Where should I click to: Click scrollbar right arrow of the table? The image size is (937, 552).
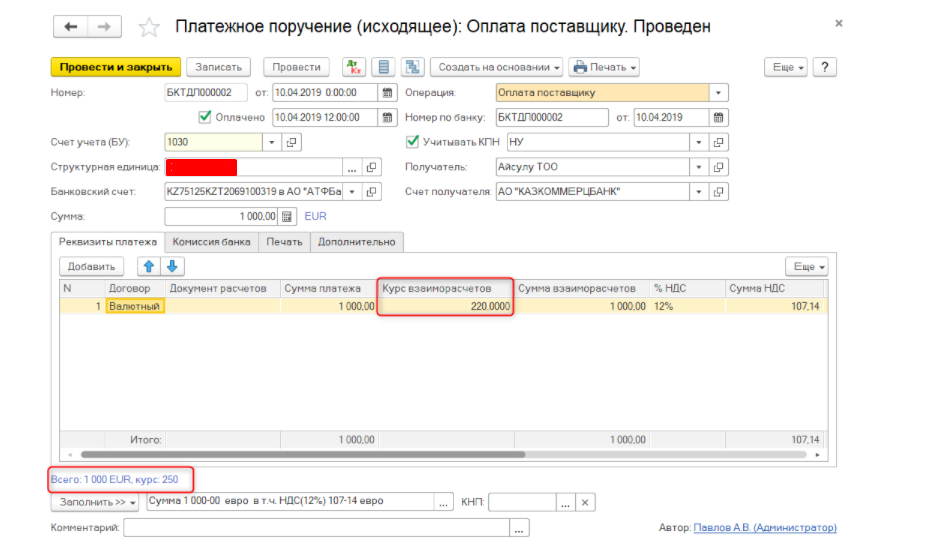pos(817,455)
